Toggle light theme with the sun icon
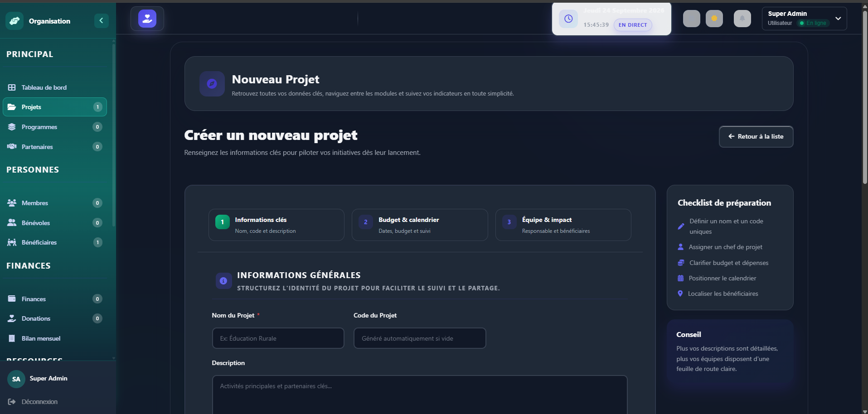The width and height of the screenshot is (868, 414). [714, 19]
